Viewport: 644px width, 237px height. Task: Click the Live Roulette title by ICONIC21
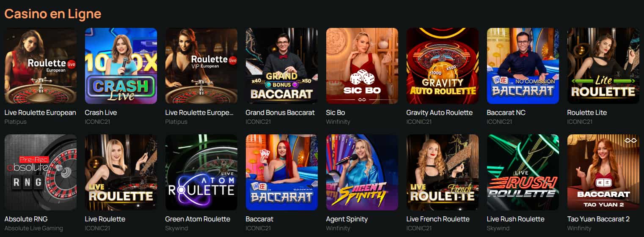click(x=105, y=219)
